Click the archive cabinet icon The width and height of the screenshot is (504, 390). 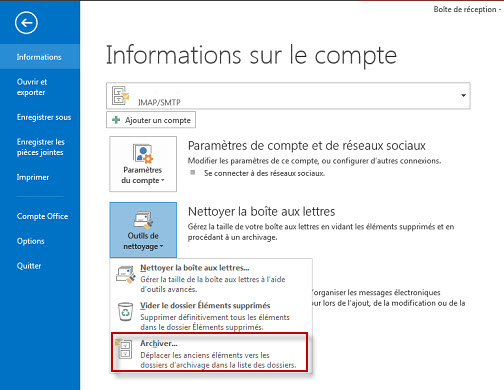click(x=123, y=348)
